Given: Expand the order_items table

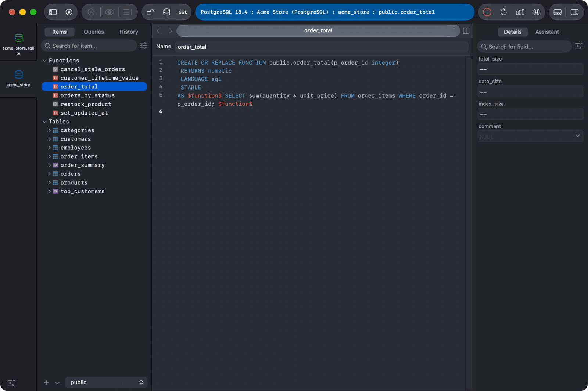Looking at the screenshot, I should 50,156.
